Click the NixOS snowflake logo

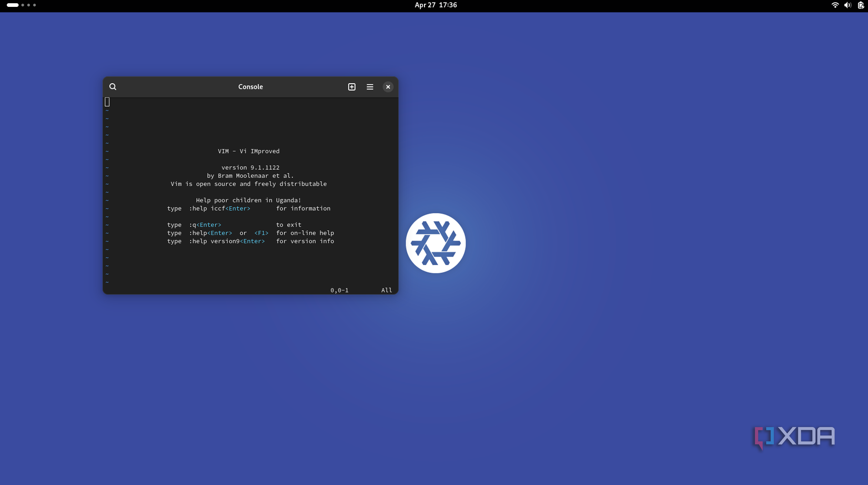tap(436, 243)
